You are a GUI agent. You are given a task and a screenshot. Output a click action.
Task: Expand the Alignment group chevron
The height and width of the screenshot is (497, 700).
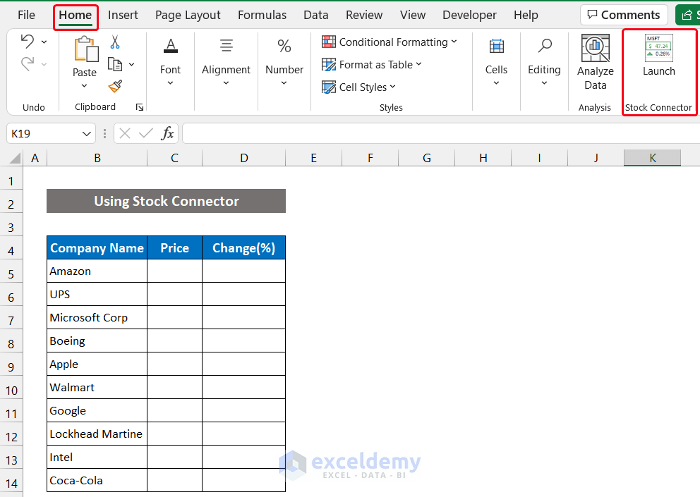click(x=226, y=83)
